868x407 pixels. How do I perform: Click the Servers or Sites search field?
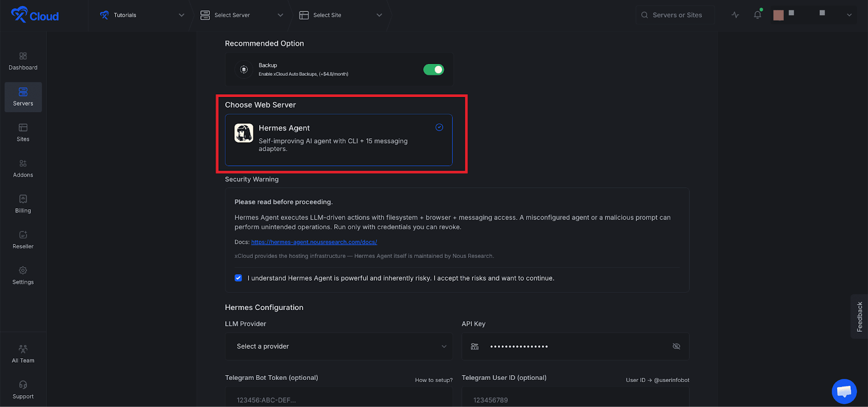point(675,15)
